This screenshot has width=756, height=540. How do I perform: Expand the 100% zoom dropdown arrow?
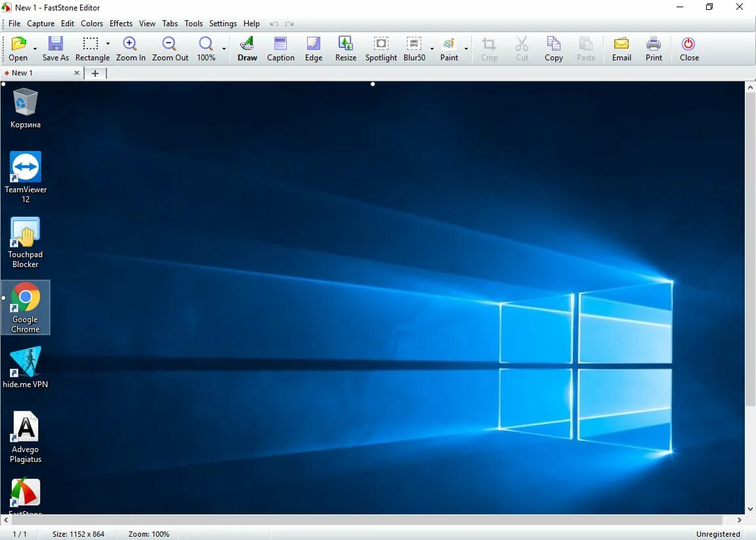coord(224,49)
